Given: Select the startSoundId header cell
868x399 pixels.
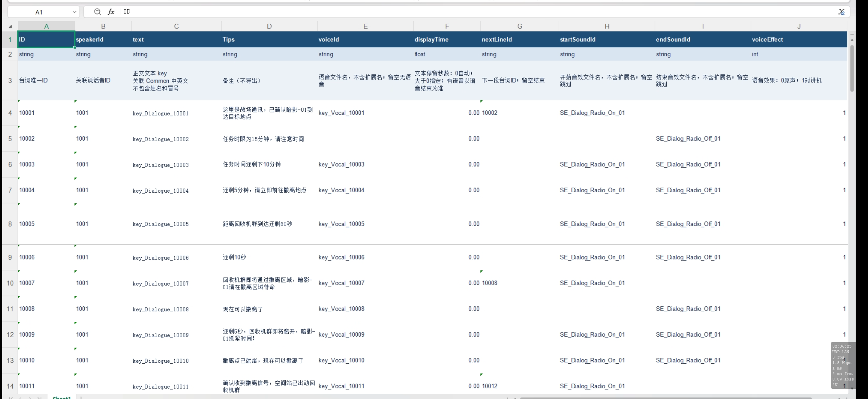Looking at the screenshot, I should tap(607, 39).
